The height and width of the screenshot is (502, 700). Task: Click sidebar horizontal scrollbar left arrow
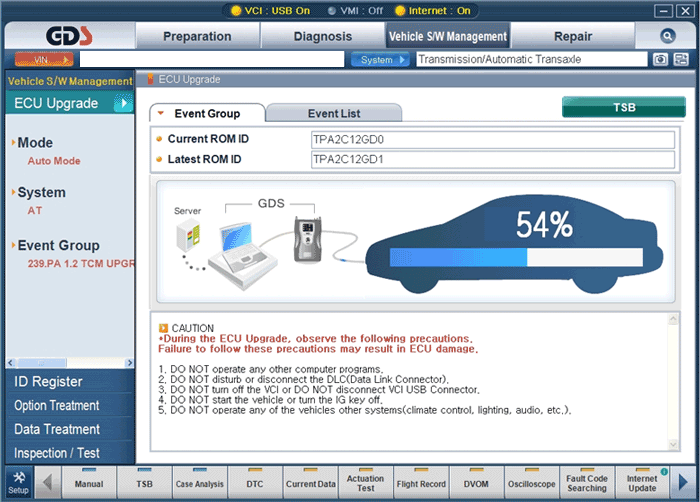tap(11, 363)
